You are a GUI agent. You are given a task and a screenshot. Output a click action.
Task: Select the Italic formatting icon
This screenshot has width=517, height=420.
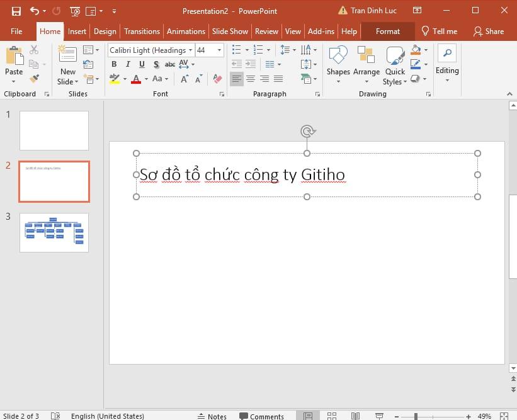[127, 64]
